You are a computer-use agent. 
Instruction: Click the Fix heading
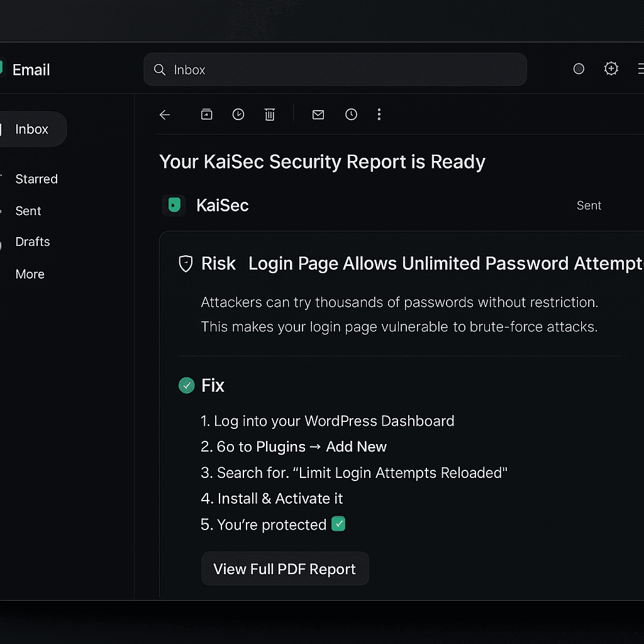pos(213,386)
